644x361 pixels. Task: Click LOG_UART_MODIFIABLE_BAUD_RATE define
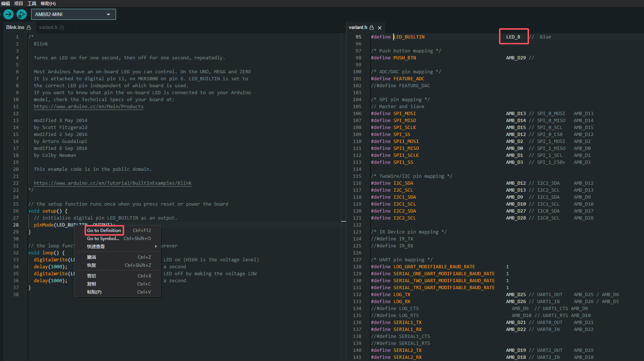point(434,267)
